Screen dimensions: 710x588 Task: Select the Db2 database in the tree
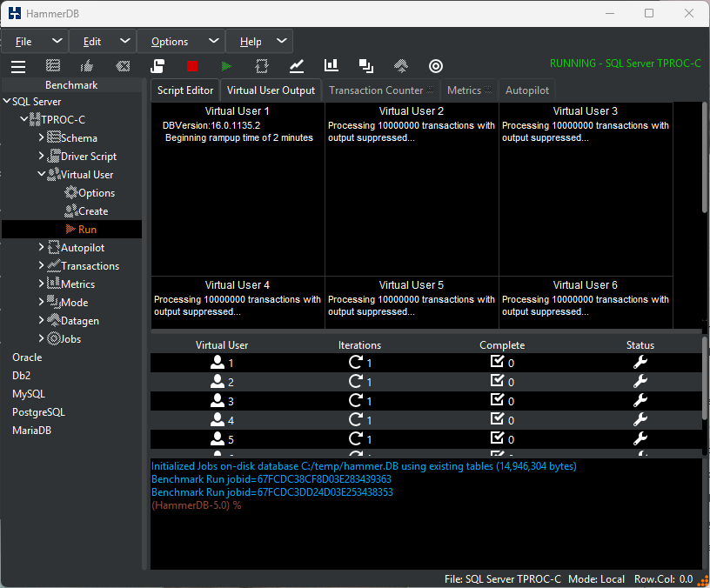click(21, 375)
